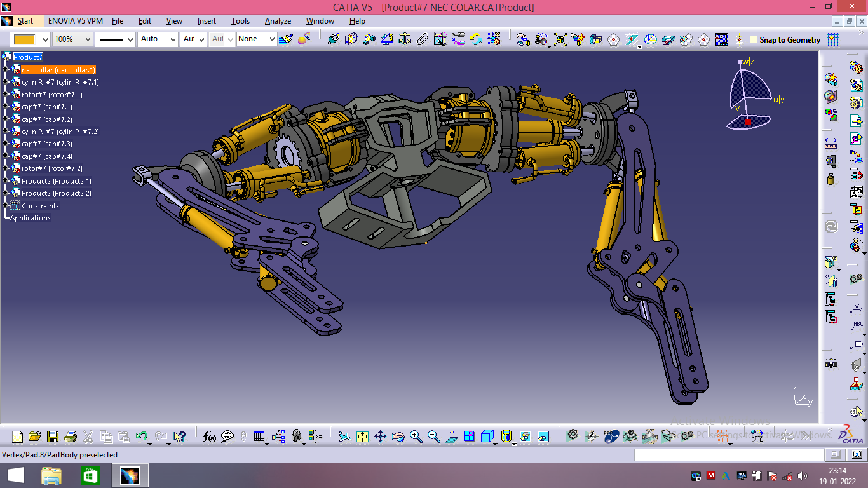Click the Design Table icon
This screenshot has height=488, width=868.
coord(259,437)
